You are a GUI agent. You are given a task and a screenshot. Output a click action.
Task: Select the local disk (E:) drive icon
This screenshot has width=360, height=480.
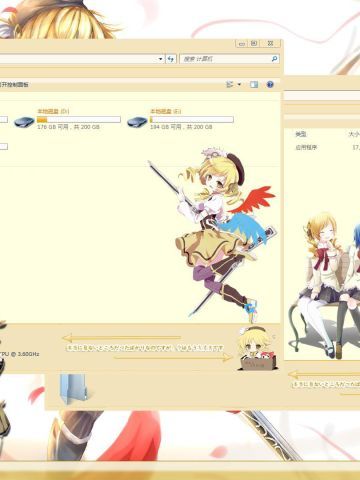(137, 122)
